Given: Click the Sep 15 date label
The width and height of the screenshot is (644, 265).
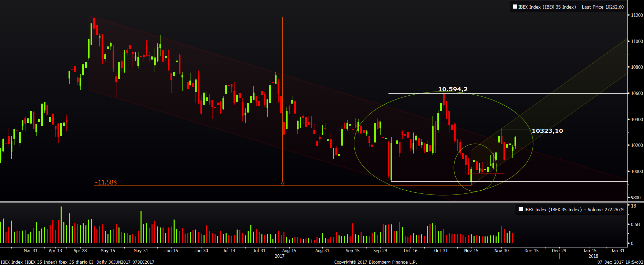Looking at the screenshot, I should (353, 251).
